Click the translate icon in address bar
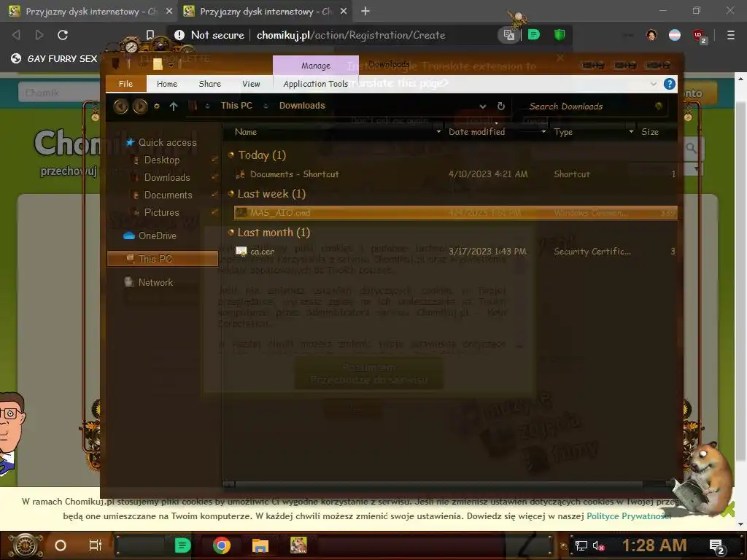This screenshot has width=747, height=560. [508, 35]
